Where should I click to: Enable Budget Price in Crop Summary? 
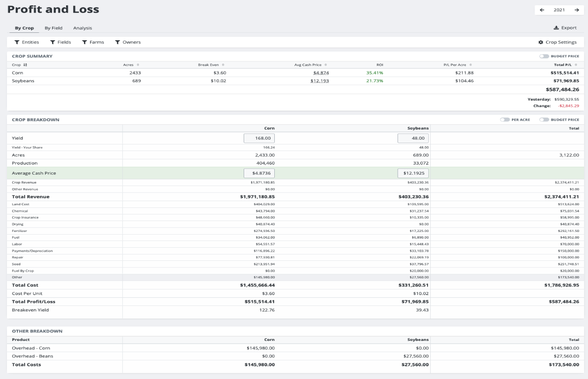pos(545,56)
